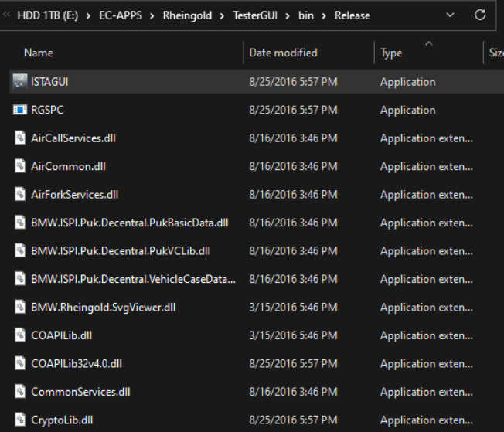The width and height of the screenshot is (504, 432).
Task: Select COAPILib.dll file name
Action: pyautogui.click(x=61, y=335)
